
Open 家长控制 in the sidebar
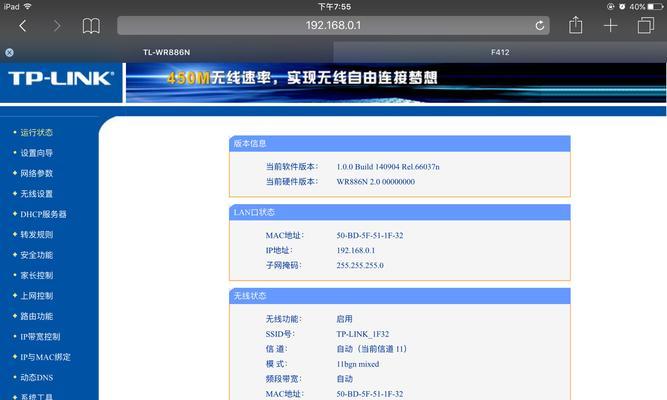click(x=37, y=275)
